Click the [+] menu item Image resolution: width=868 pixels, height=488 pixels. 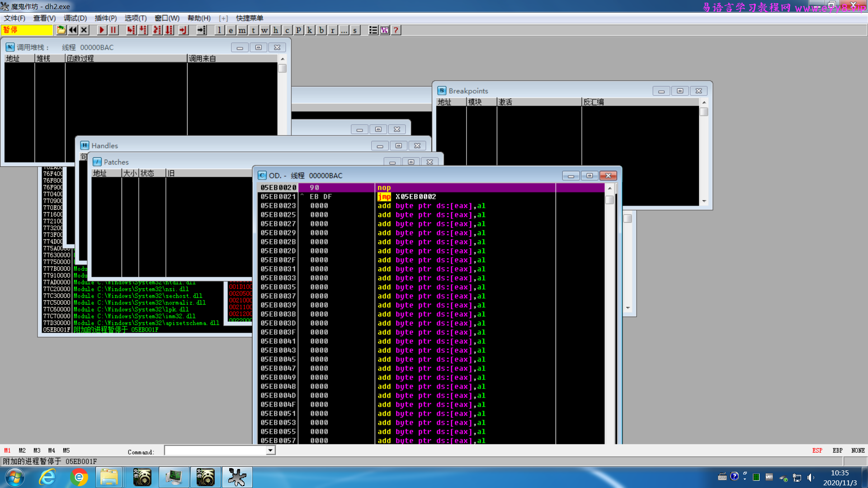click(223, 18)
